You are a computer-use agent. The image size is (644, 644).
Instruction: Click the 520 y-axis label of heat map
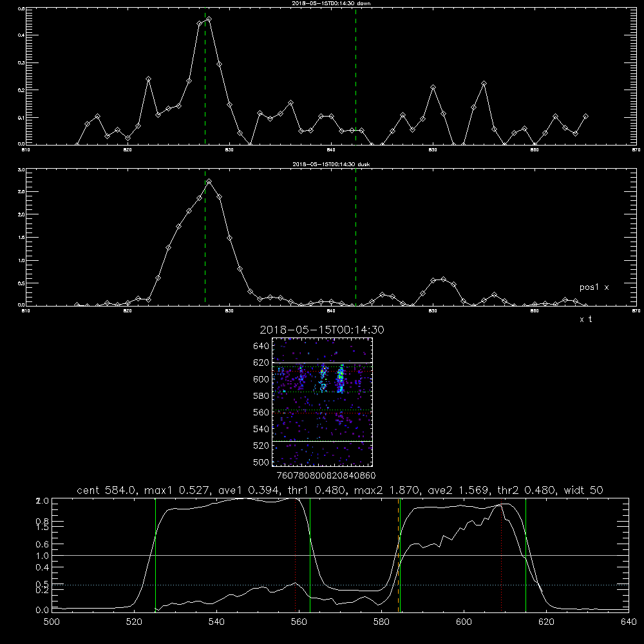[x=261, y=446]
